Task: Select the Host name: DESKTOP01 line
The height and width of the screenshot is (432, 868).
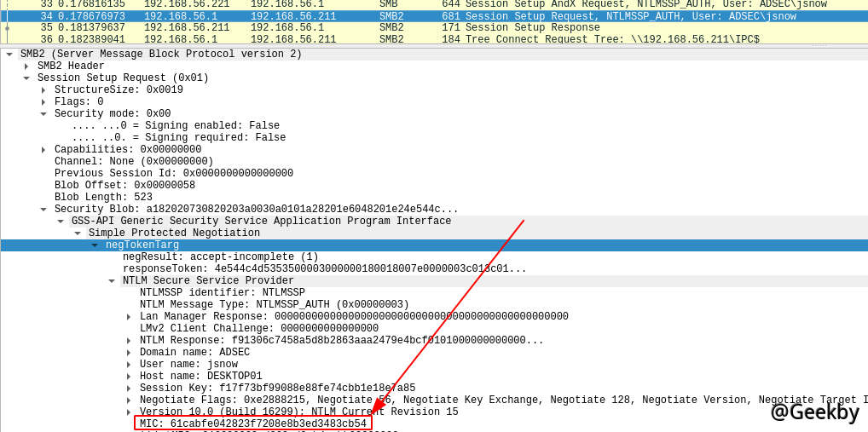Action: pos(200,377)
